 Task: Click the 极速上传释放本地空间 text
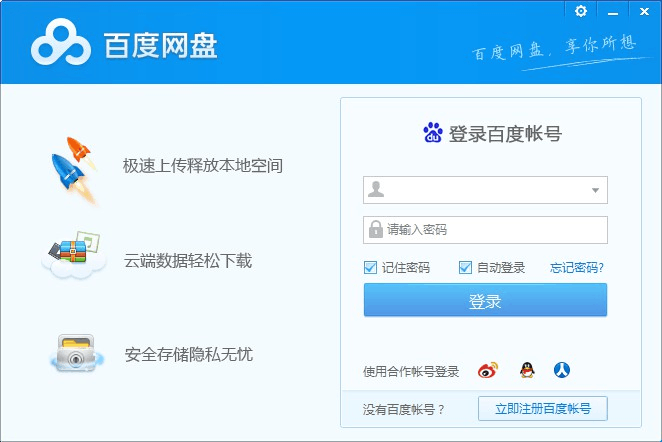(x=203, y=166)
